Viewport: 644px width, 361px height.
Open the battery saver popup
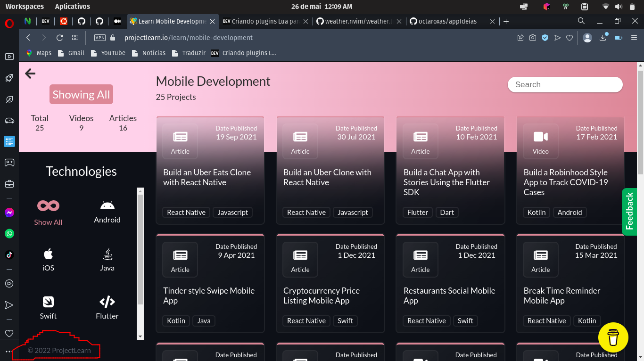(x=618, y=38)
